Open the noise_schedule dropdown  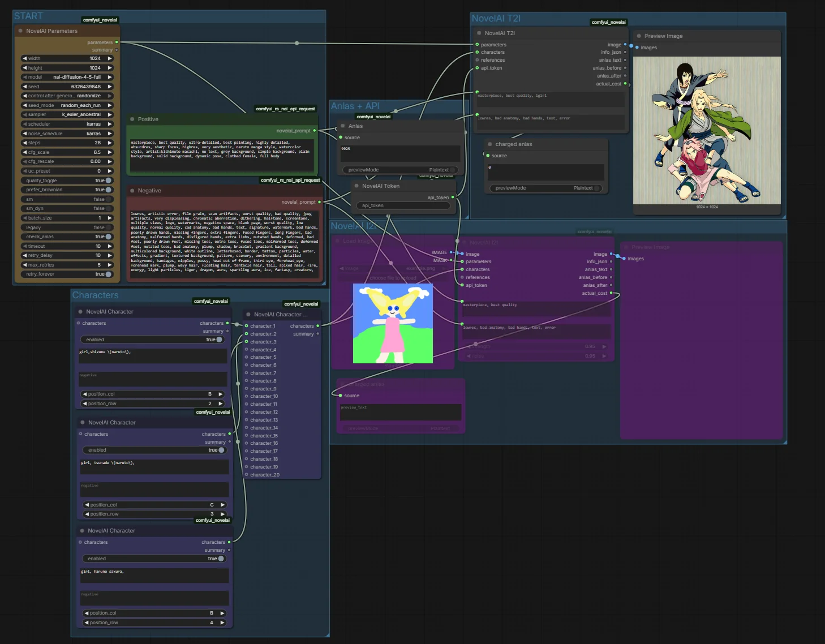pyautogui.click(x=67, y=134)
